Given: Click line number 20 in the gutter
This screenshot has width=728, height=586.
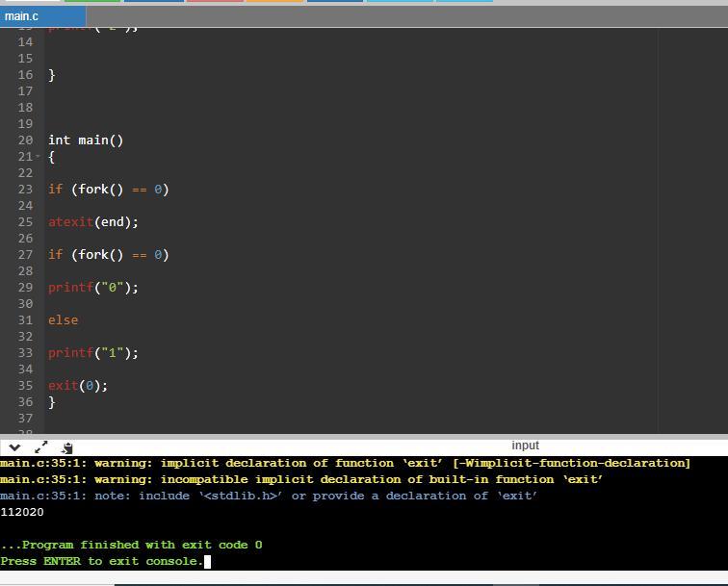Looking at the screenshot, I should click(x=25, y=140).
